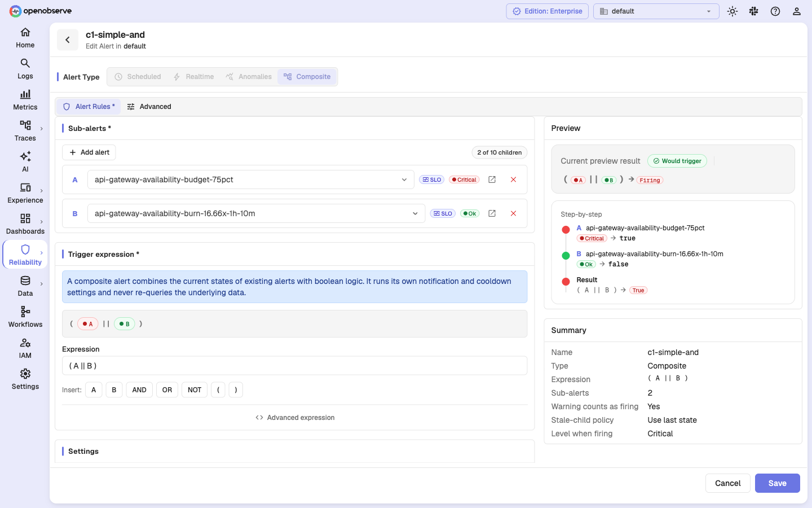Click Edition: Enterprise badge

click(x=548, y=11)
